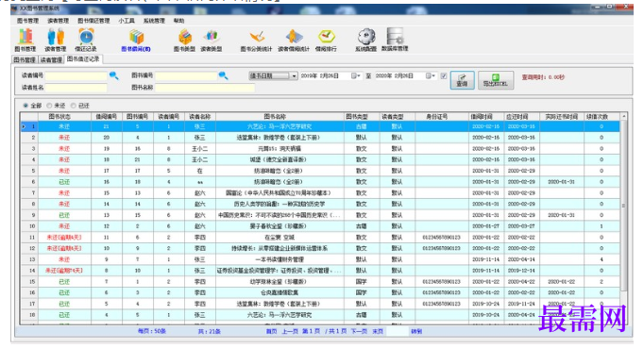This screenshot has width=644, height=348.
Task: Open the 图书管理 toolbar icon
Action: click(25, 41)
